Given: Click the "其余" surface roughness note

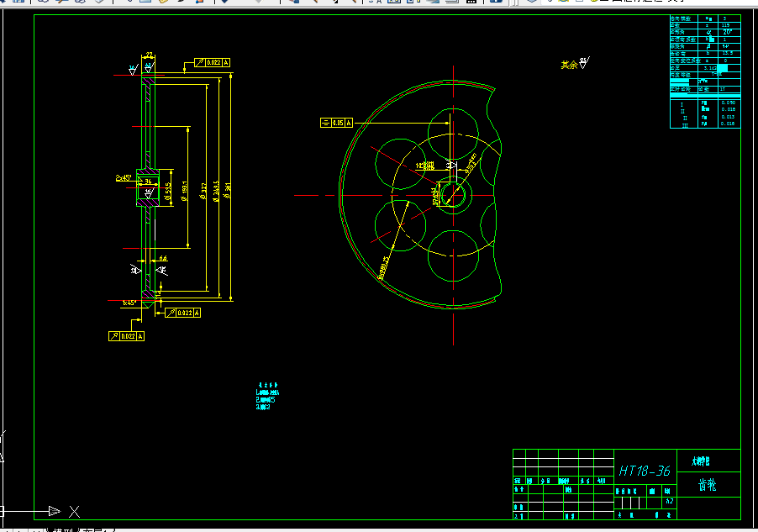Looking at the screenshot, I should (x=569, y=65).
